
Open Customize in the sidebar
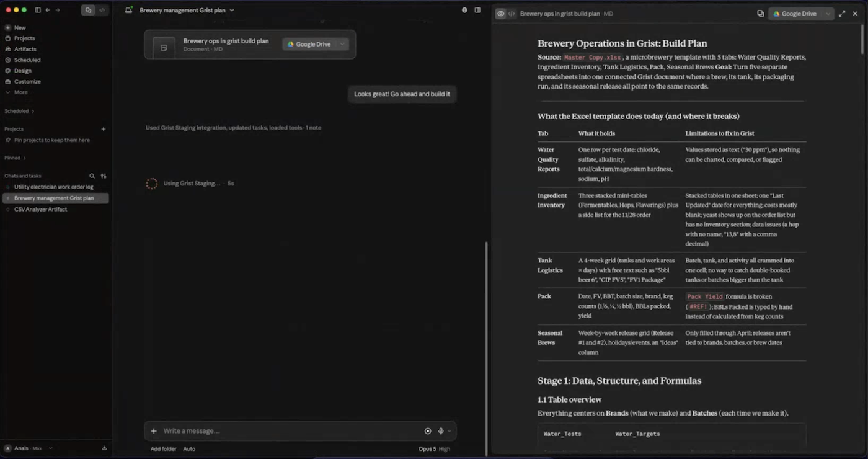(23, 81)
